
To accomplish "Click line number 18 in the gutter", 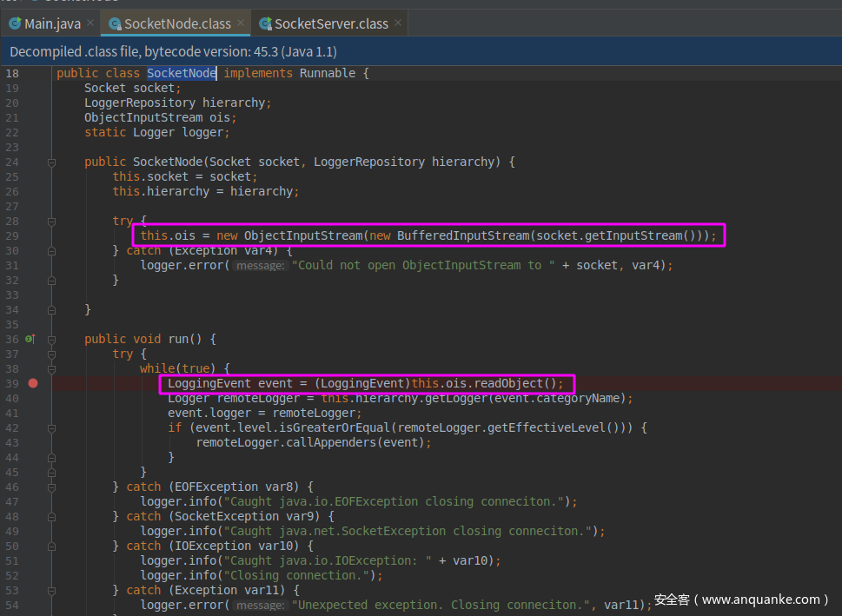I will (12, 73).
